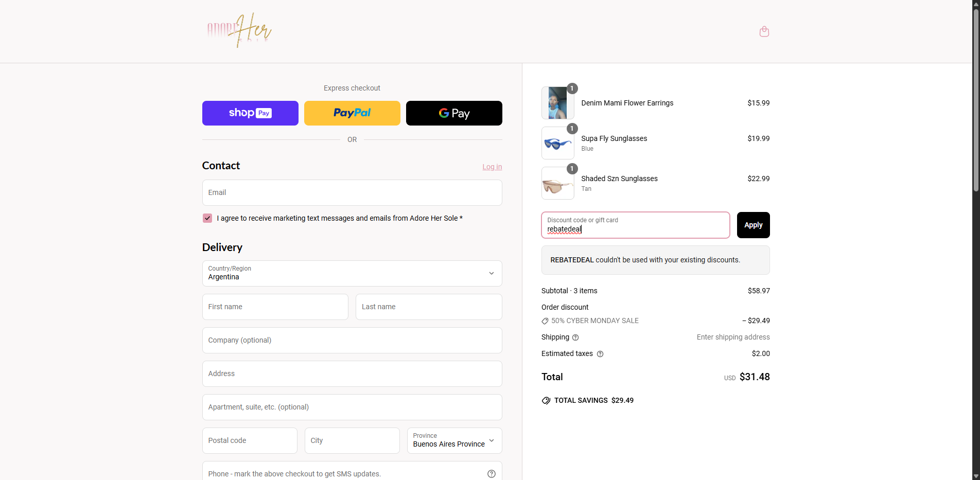Click the Subtotal value $58.97

coord(759,291)
